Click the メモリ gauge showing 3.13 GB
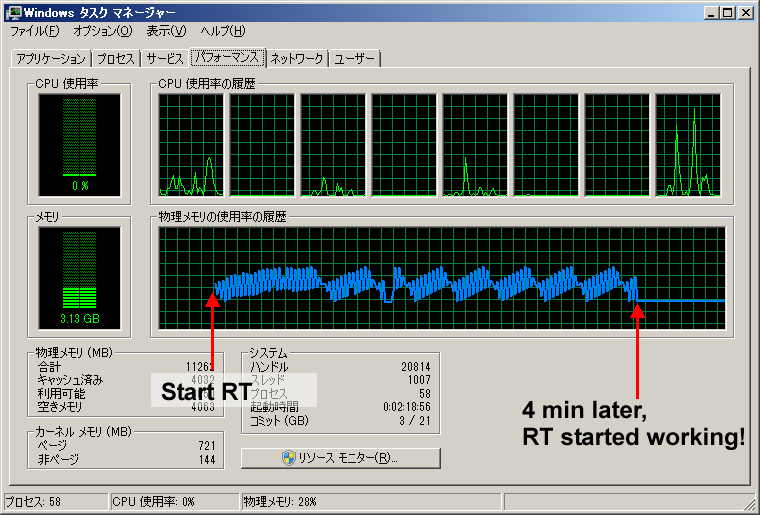This screenshot has width=760, height=515. point(79,278)
